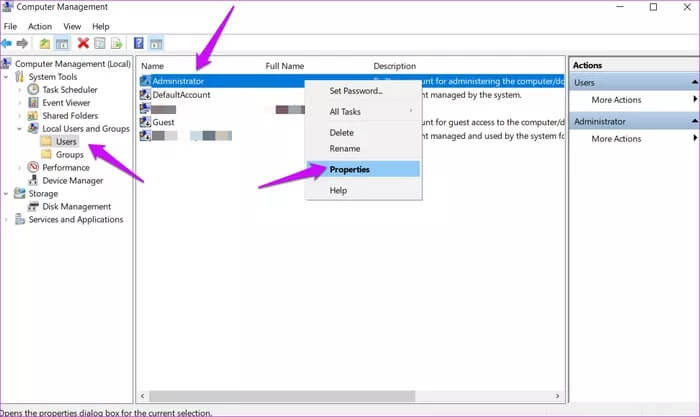Toggle the Show/Hide Action Pane toolbar icon
Image resolution: width=700 pixels, height=417 pixels.
point(156,43)
